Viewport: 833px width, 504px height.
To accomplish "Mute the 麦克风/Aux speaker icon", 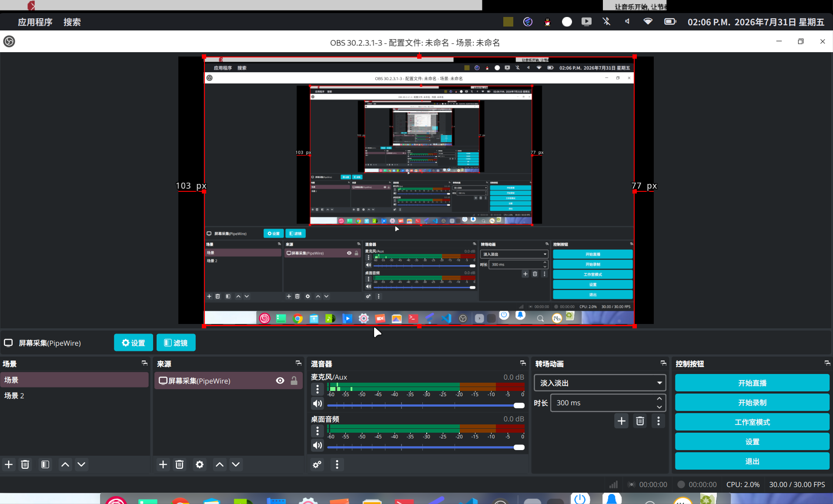I will point(318,404).
